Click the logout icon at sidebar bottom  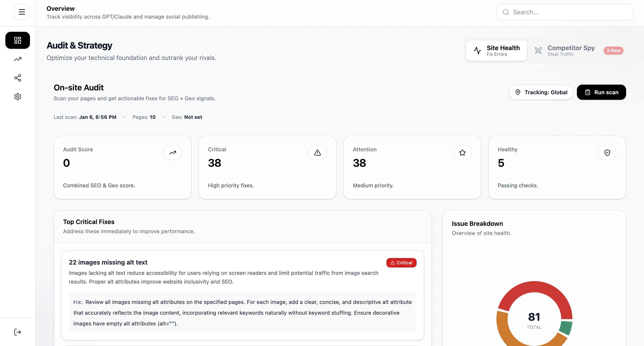17,332
